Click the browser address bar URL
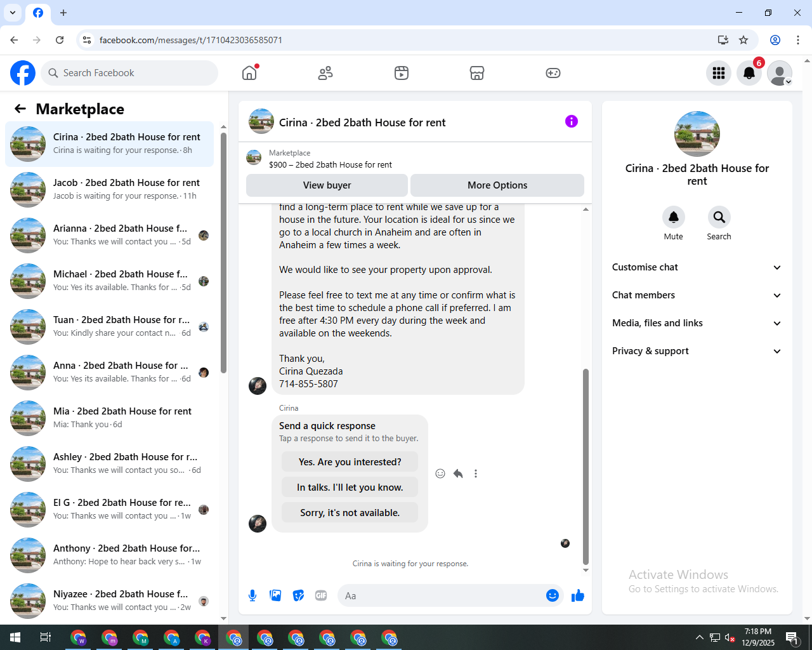 (x=191, y=40)
